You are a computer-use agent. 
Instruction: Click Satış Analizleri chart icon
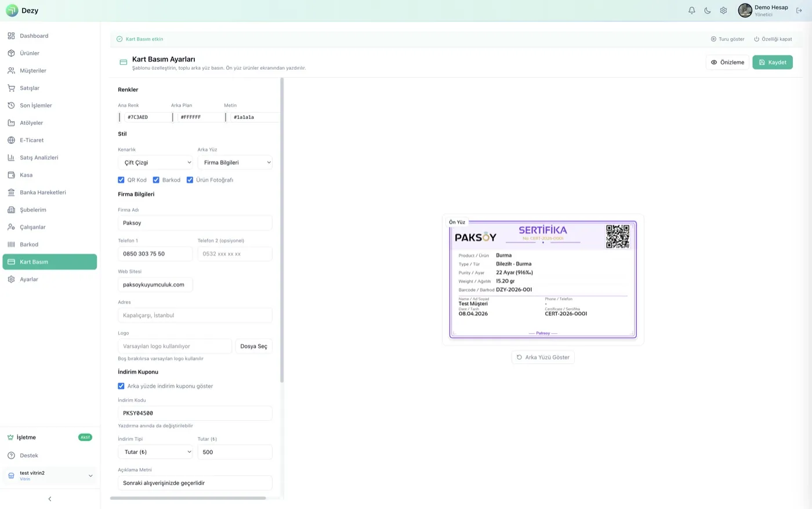tap(11, 158)
